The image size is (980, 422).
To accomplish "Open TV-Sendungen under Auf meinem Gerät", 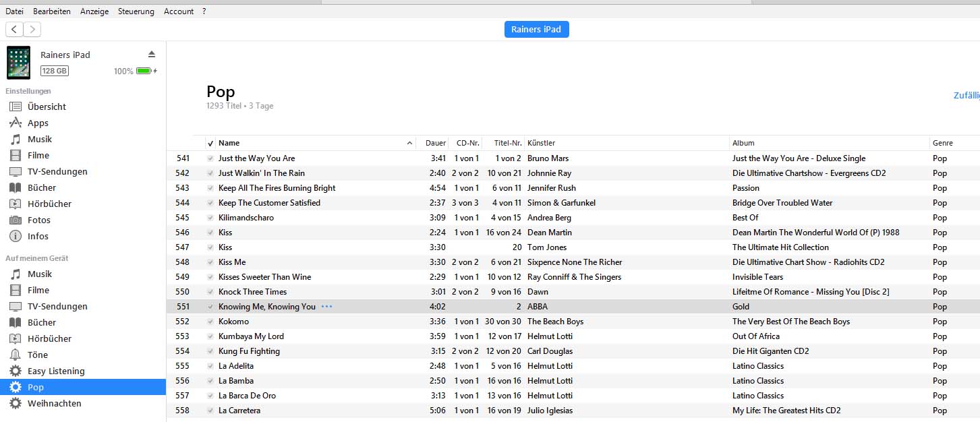I will (57, 306).
